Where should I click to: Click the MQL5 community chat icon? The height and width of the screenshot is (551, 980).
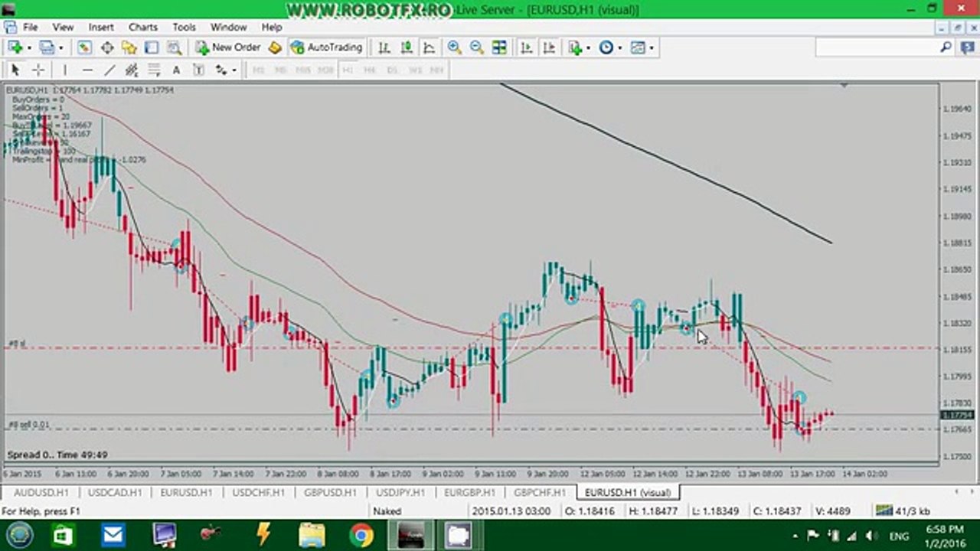pyautogui.click(x=966, y=47)
